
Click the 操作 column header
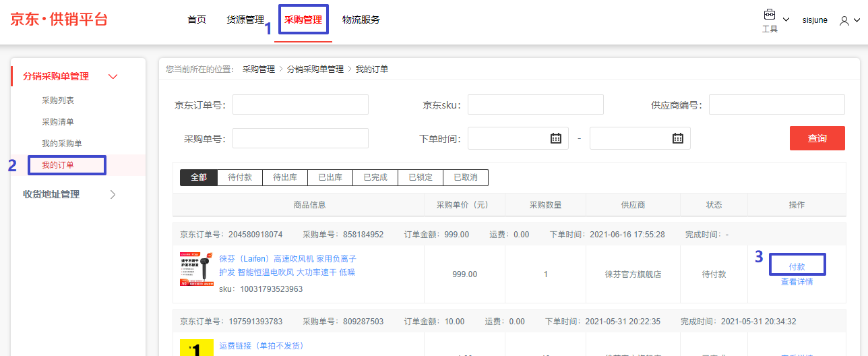point(797,205)
